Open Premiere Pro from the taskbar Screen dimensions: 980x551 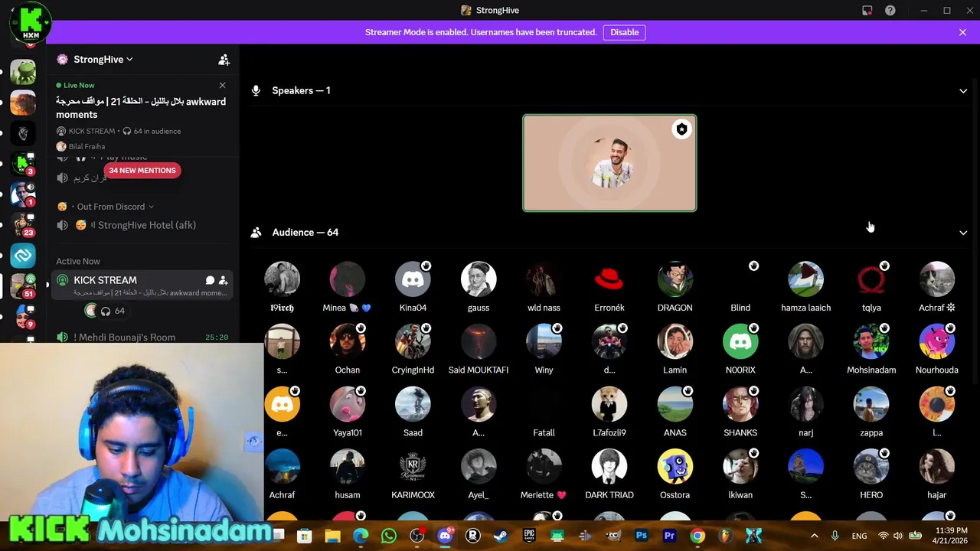669,536
